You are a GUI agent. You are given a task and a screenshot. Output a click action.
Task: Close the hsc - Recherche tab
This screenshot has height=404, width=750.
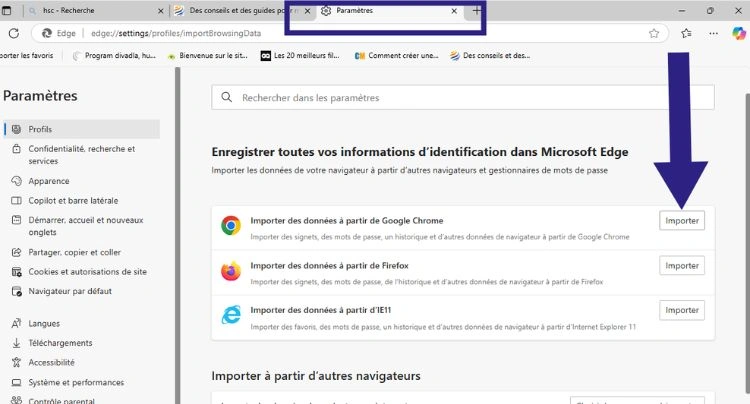pos(161,11)
